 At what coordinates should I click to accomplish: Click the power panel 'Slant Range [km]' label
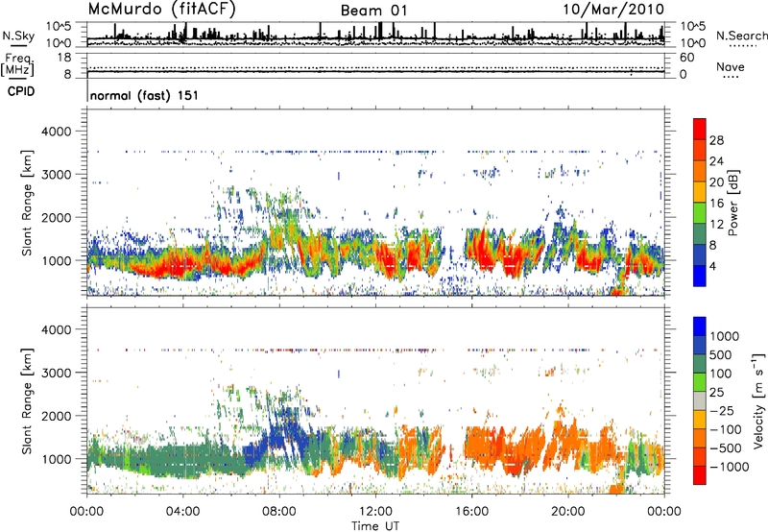pyautogui.click(x=27, y=203)
